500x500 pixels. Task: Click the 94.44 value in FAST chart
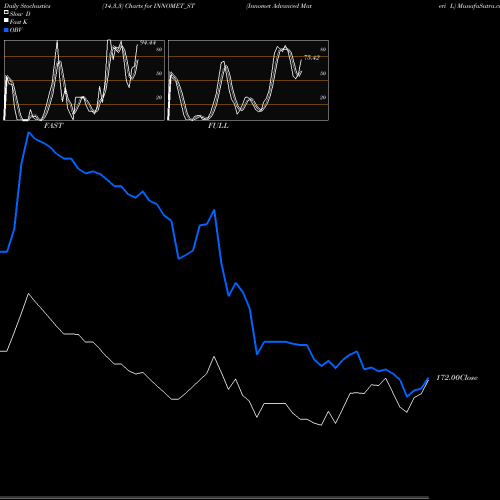pos(148,43)
